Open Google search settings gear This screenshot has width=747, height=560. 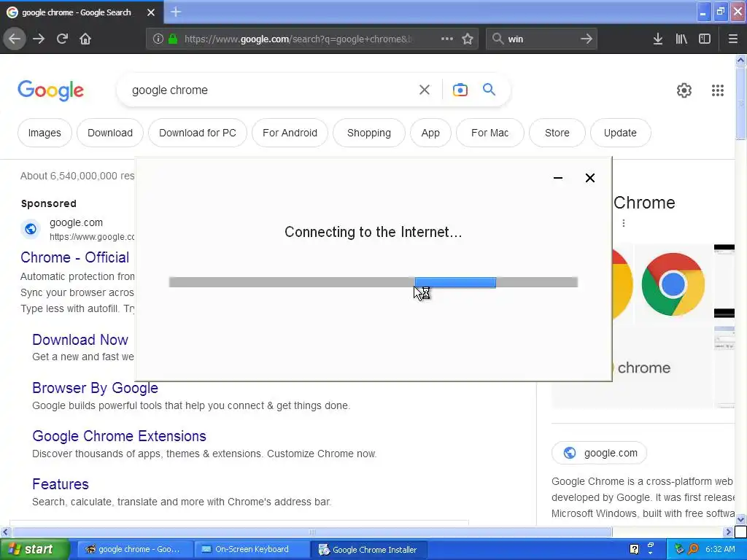coord(684,90)
